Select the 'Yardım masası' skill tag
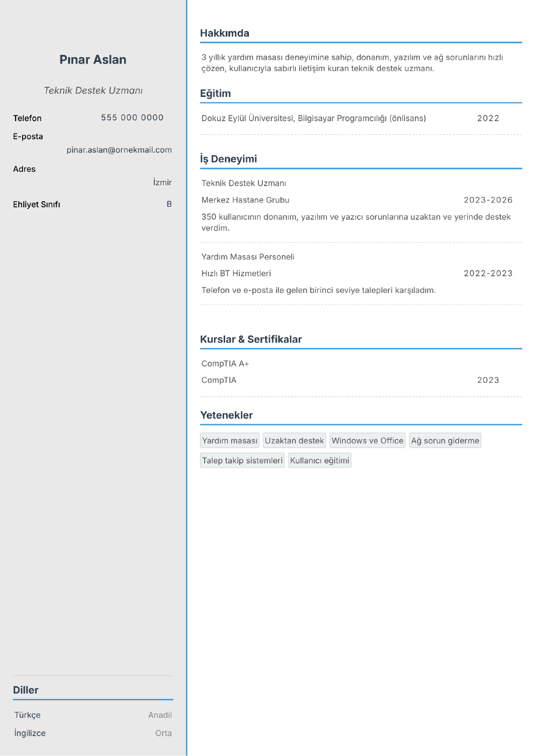The height and width of the screenshot is (756, 535). pos(230,440)
